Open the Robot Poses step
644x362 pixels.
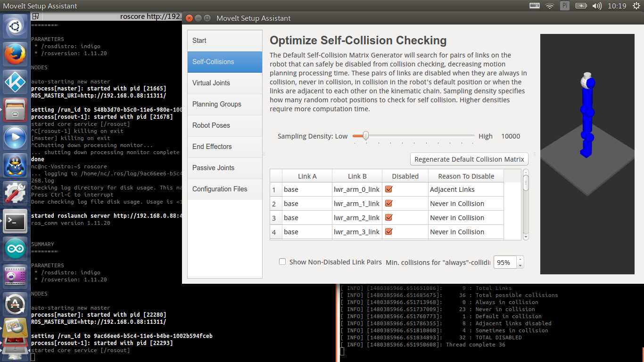[225, 125]
